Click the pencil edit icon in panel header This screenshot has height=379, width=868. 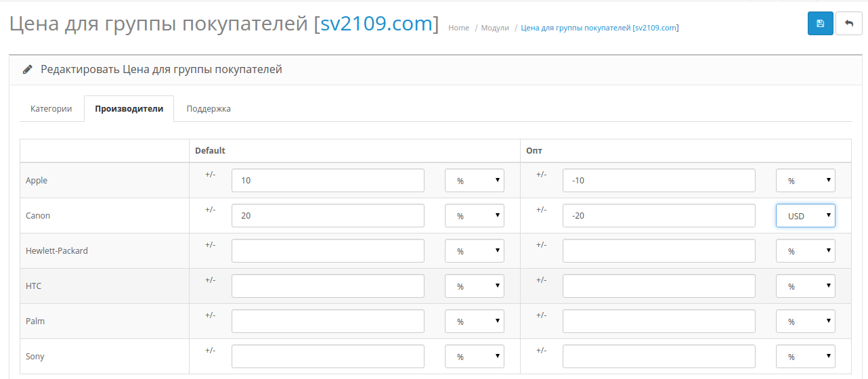27,69
